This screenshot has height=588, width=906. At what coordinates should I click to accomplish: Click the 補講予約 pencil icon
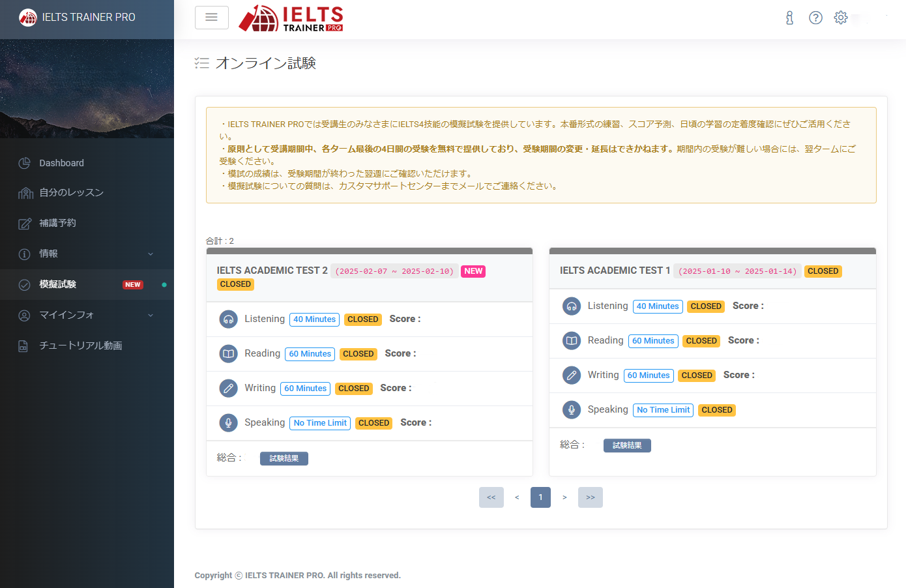tap(25, 224)
